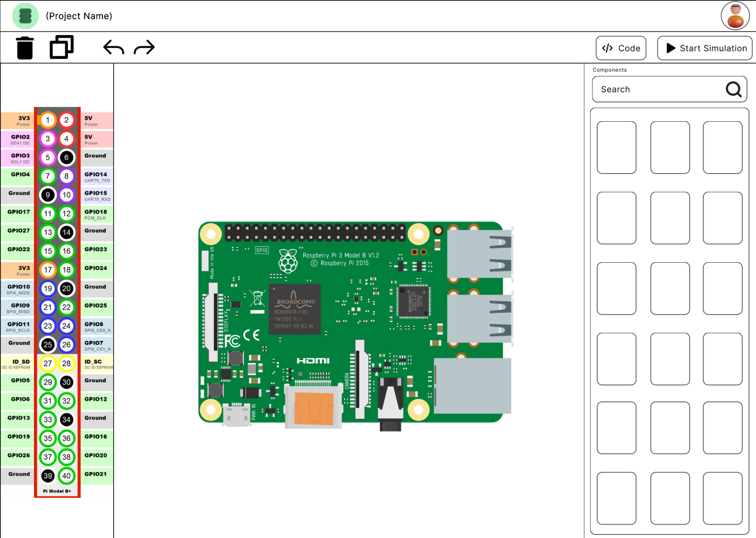Image resolution: width=756 pixels, height=538 pixels.
Task: Select the (Project Name) title
Action: point(79,16)
